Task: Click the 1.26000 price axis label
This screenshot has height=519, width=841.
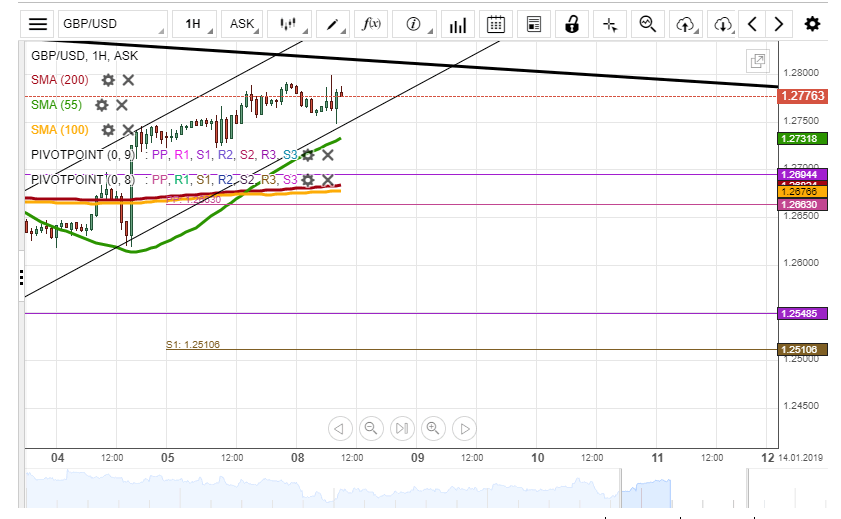Action: (801, 263)
